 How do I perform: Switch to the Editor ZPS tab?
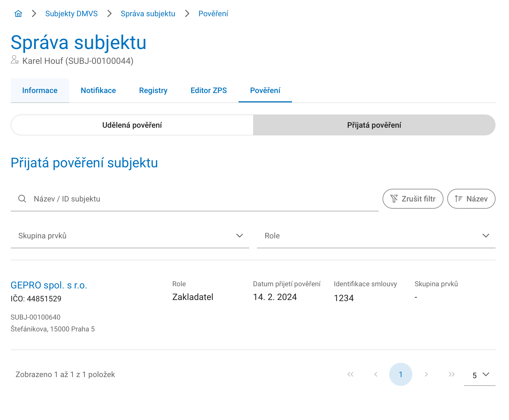209,90
